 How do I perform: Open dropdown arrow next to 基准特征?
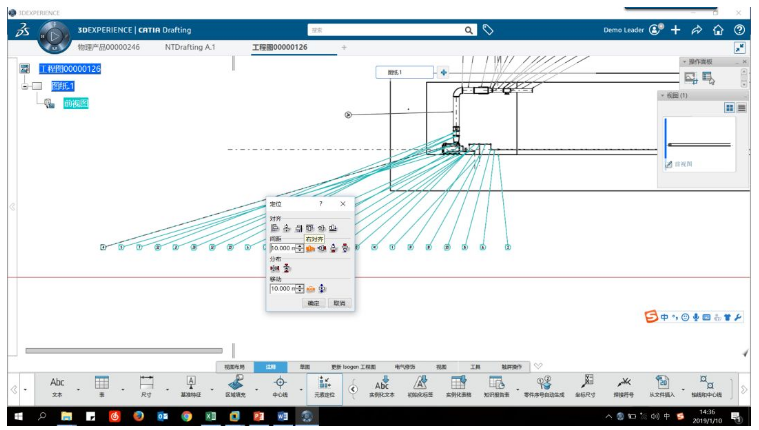pos(212,390)
